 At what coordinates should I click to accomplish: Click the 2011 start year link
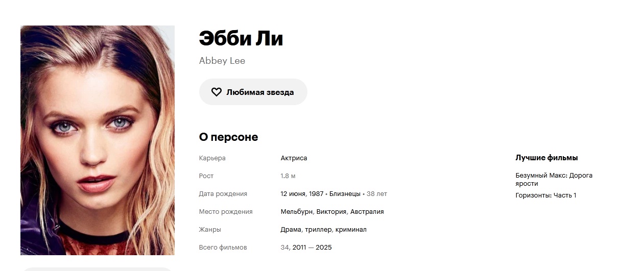click(x=299, y=248)
